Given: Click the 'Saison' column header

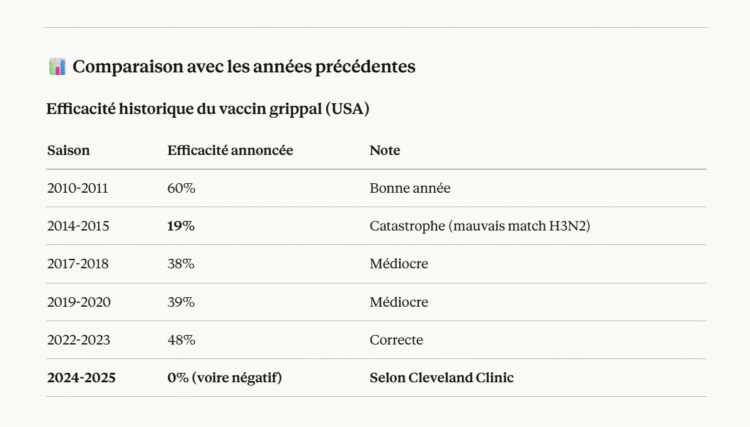Looking at the screenshot, I should pos(68,150).
